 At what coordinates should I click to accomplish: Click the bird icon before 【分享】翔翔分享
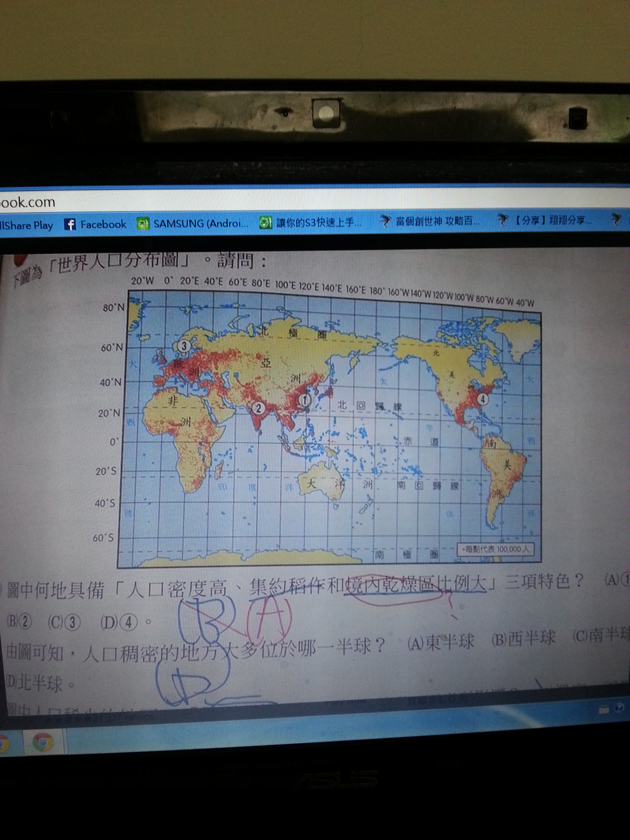pyautogui.click(x=503, y=219)
